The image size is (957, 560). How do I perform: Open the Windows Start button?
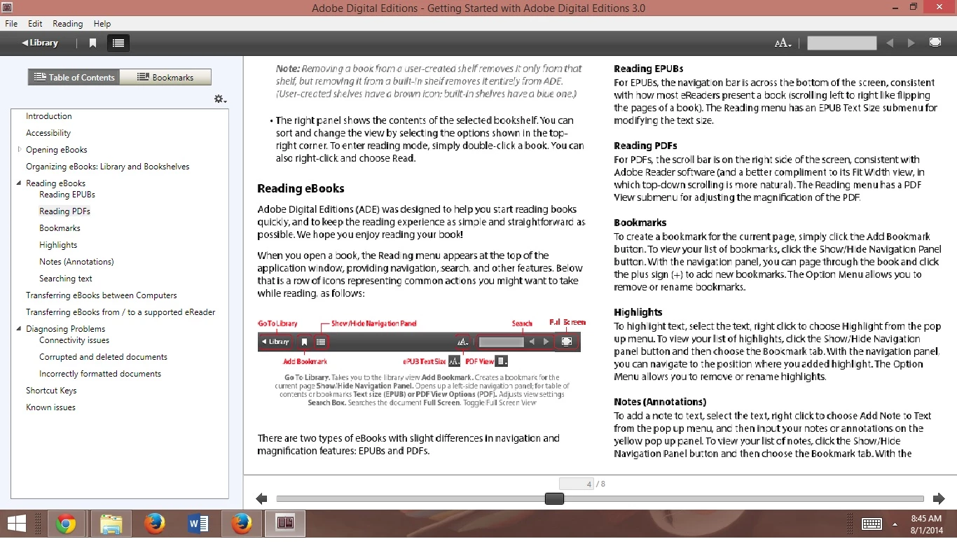coord(17,524)
